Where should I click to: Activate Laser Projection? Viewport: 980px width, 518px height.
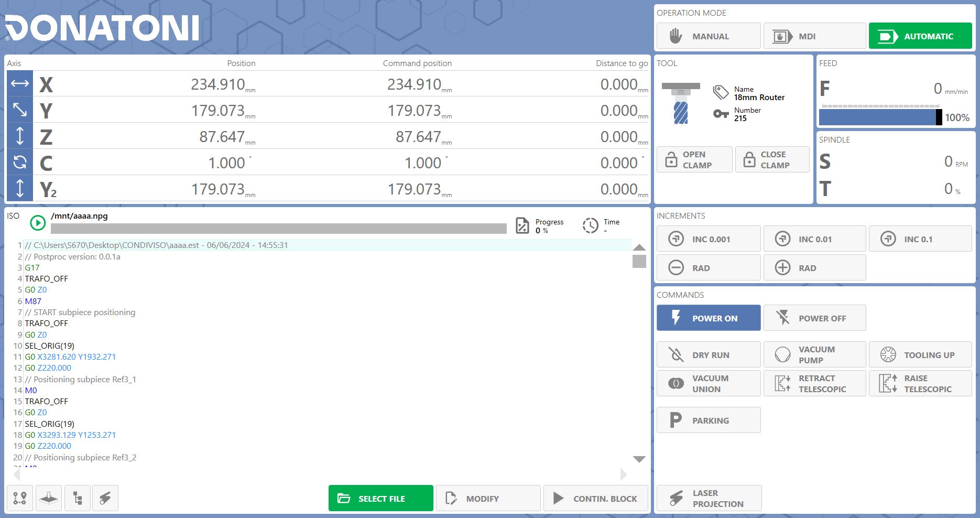click(709, 498)
